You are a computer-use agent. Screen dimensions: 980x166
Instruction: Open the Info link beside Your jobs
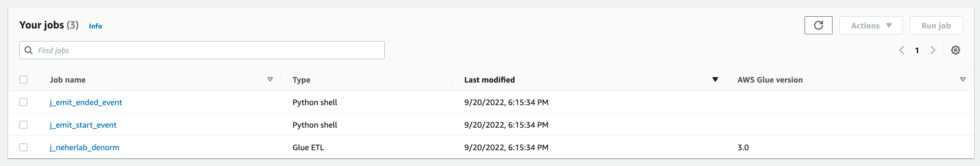click(95, 26)
